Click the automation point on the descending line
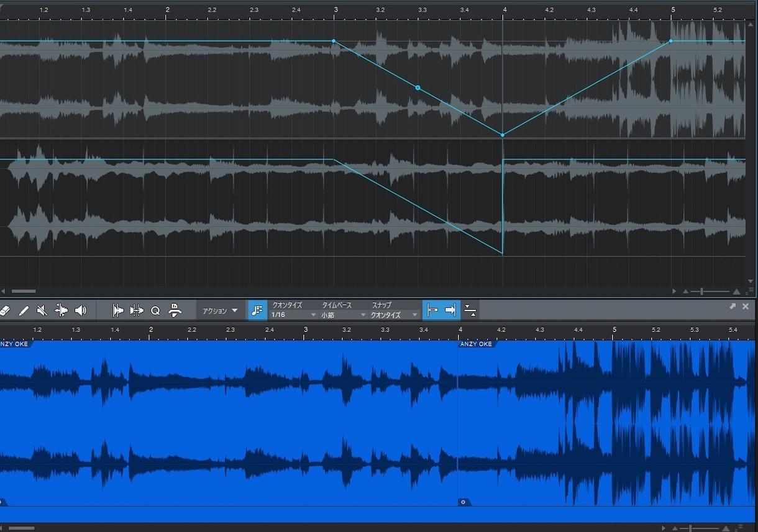This screenshot has width=758, height=532. (x=418, y=88)
